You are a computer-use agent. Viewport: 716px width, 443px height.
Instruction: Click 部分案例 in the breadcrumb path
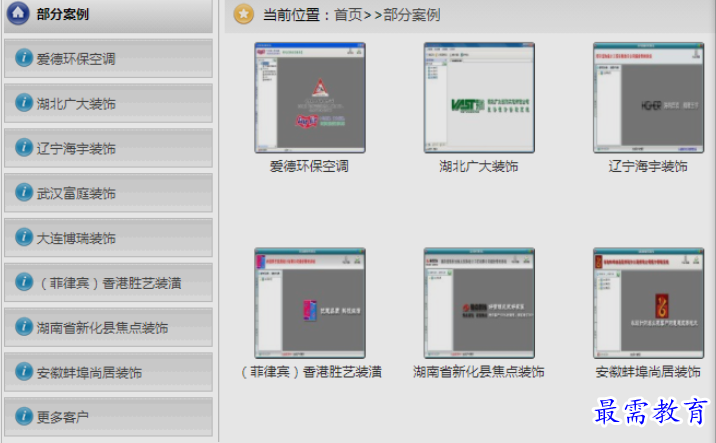[x=412, y=15]
